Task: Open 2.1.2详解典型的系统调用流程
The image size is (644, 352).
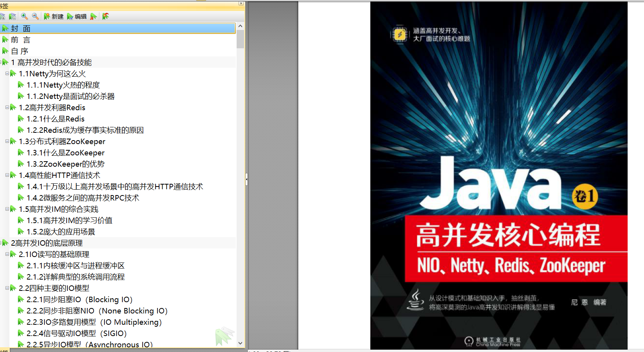Action: coord(76,277)
